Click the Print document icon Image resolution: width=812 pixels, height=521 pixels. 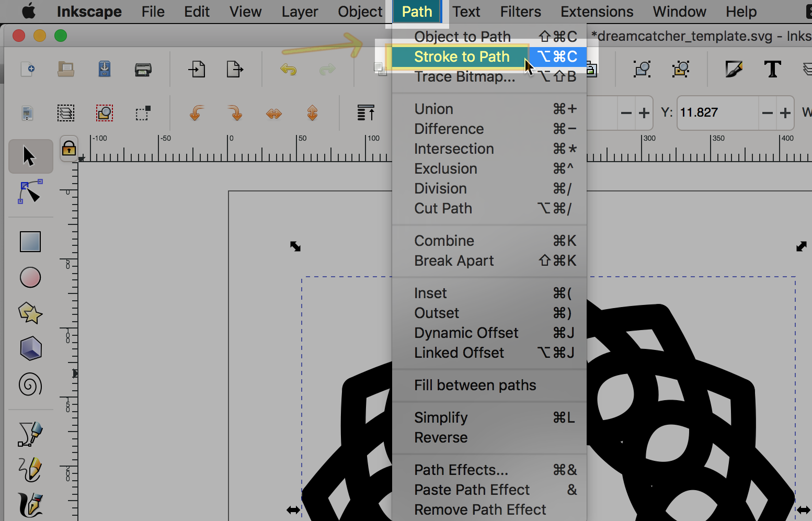click(143, 69)
